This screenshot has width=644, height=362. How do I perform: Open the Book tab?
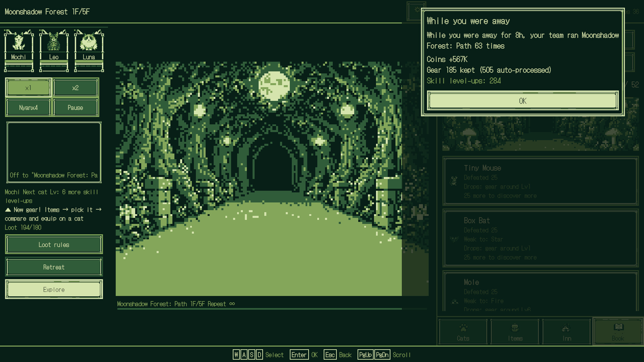(x=618, y=332)
